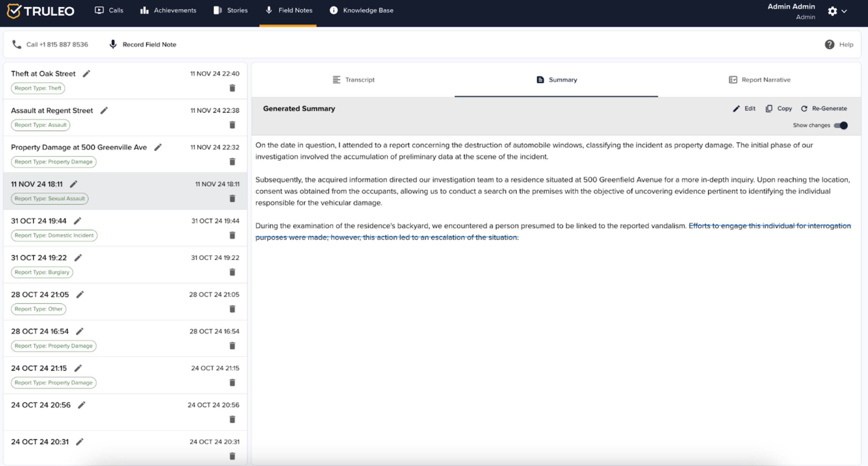Edit title of 24 OCT 24 20:31 note
Screen dimensions: 868x466
pos(79,442)
